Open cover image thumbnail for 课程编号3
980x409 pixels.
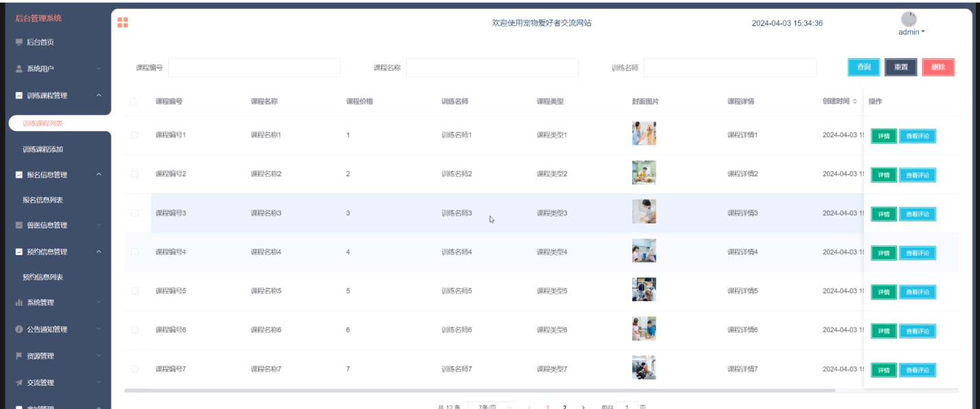644,212
